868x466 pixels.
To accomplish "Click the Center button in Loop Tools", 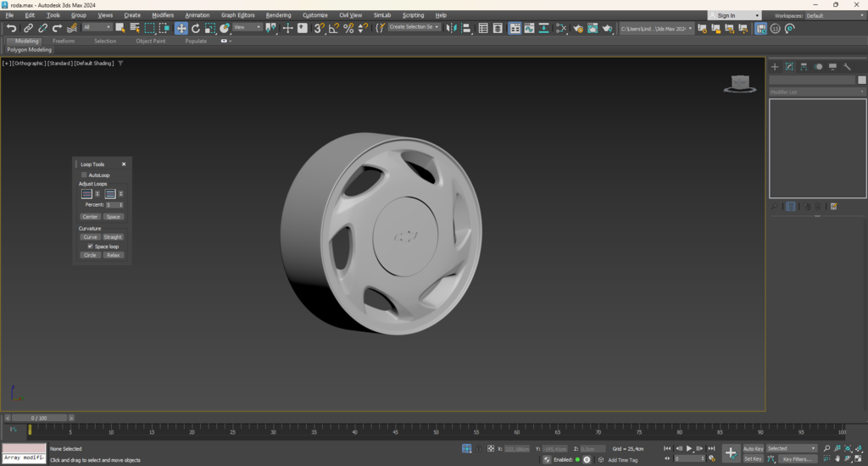I will [x=90, y=217].
